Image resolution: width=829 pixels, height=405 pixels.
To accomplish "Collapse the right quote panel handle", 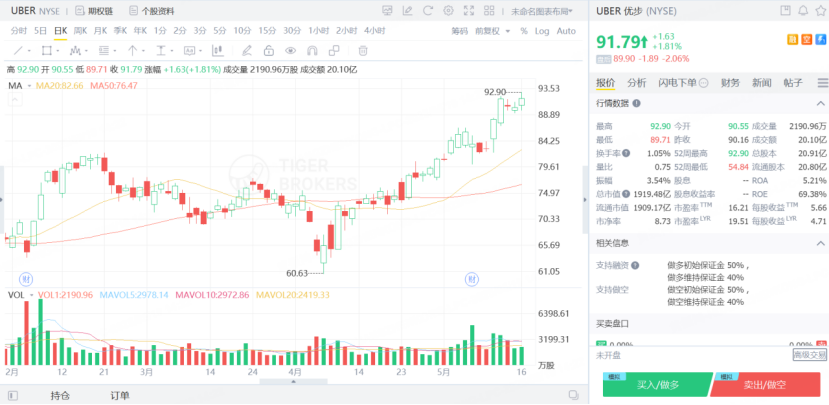I will pyautogui.click(x=585, y=199).
